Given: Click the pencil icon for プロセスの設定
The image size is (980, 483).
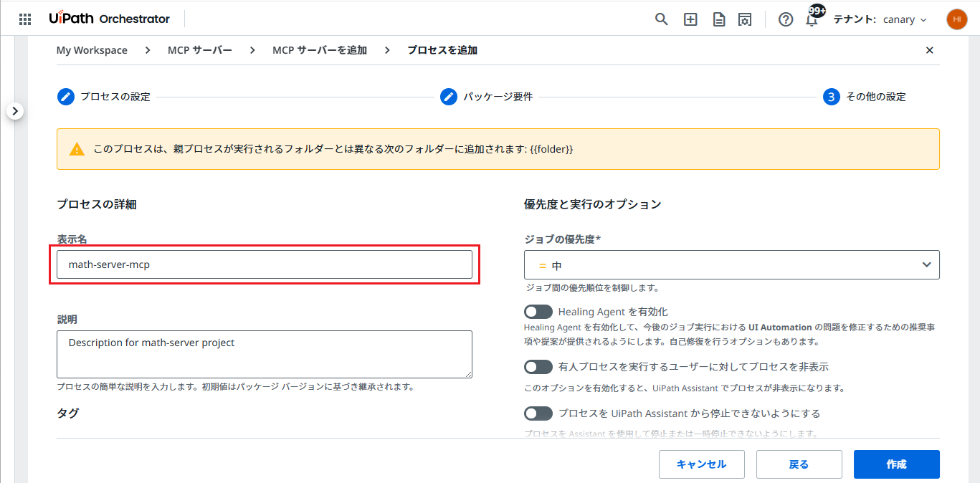Looking at the screenshot, I should point(66,97).
